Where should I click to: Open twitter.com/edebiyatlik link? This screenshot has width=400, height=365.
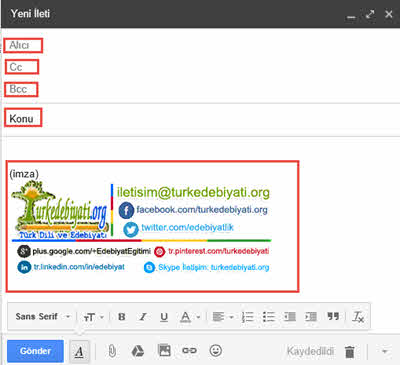[x=187, y=227]
